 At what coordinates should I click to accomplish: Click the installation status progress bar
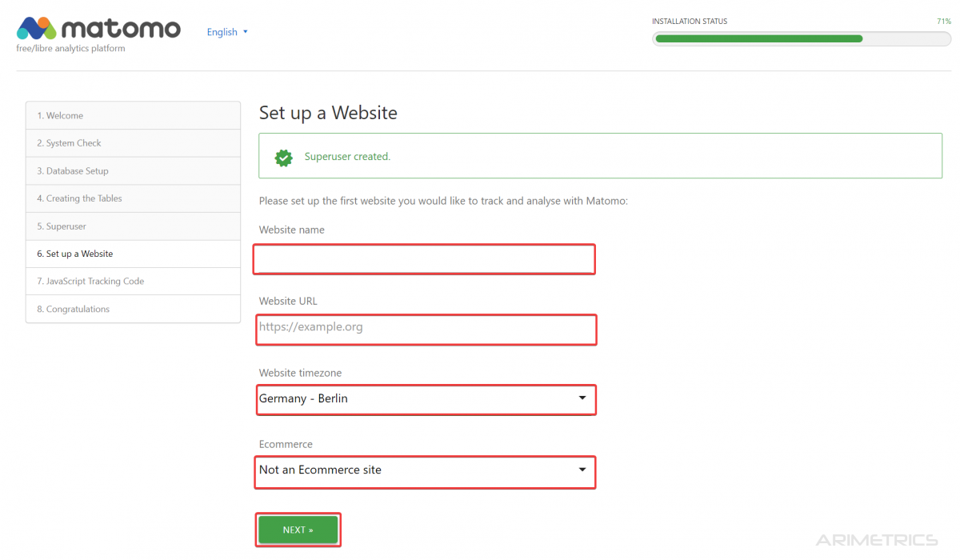[801, 38]
